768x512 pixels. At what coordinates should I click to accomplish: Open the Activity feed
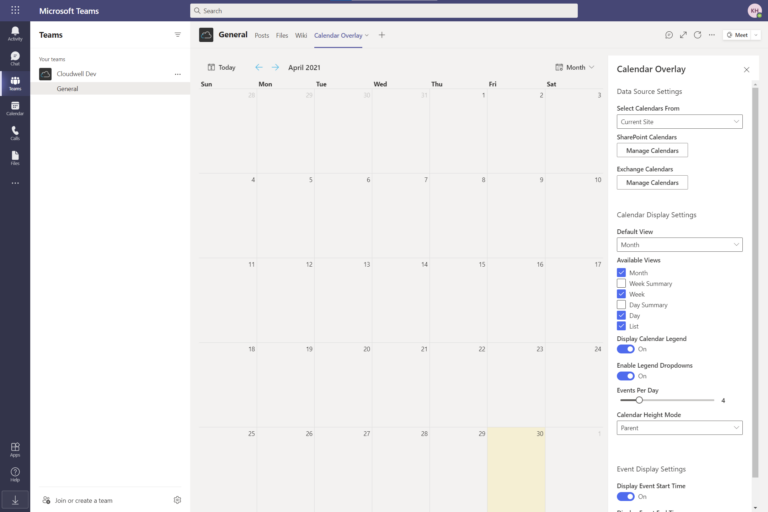(x=15, y=34)
